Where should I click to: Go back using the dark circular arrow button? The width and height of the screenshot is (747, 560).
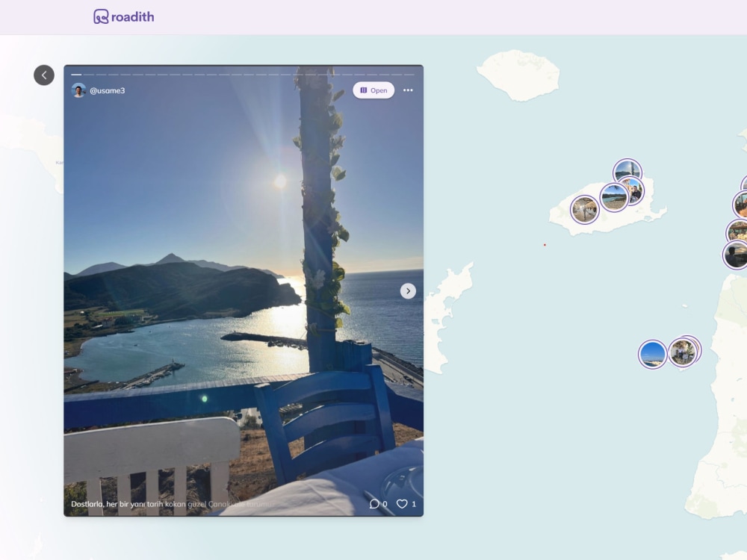(x=44, y=75)
